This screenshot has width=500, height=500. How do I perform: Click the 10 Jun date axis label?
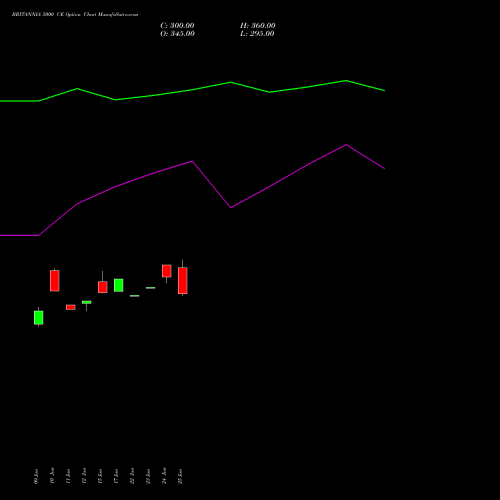click(52, 476)
